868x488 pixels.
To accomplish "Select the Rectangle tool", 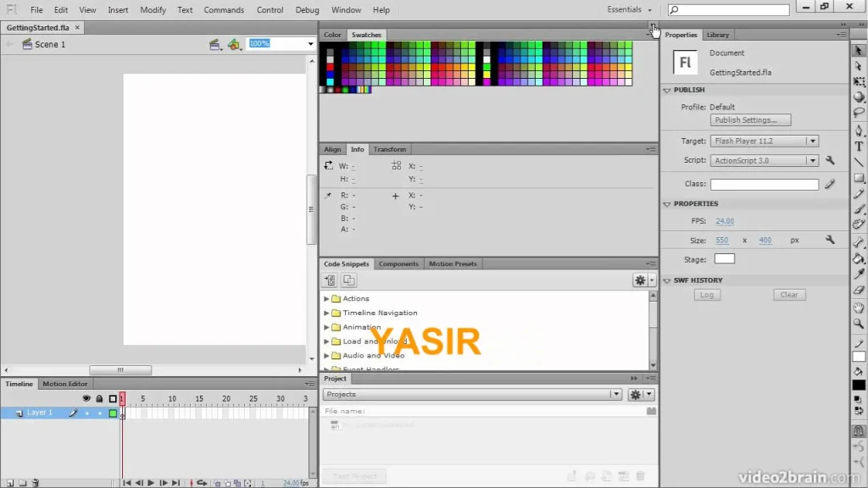I will click(859, 178).
